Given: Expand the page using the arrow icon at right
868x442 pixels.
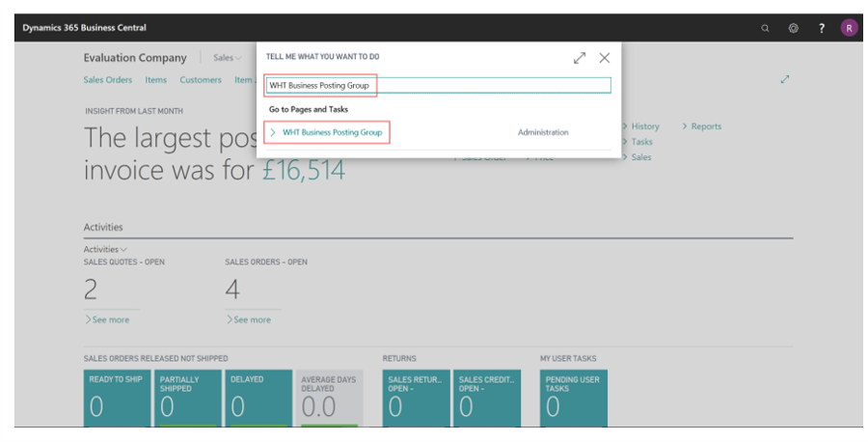Looking at the screenshot, I should (x=784, y=80).
